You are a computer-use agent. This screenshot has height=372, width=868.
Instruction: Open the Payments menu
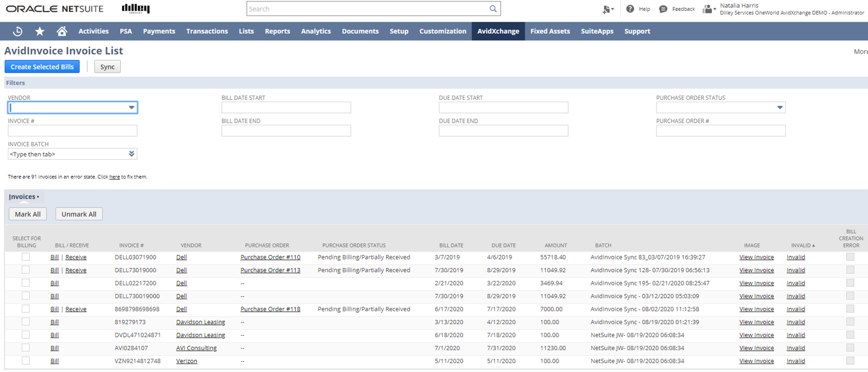coord(159,31)
